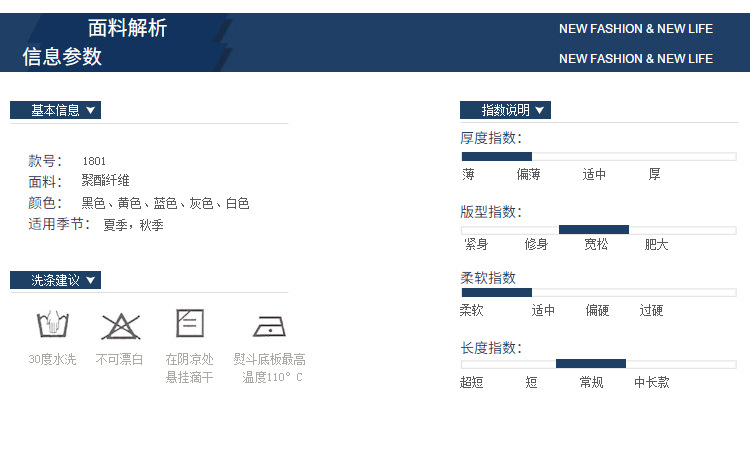Click the 柔软指数 progress bar

tap(598, 292)
